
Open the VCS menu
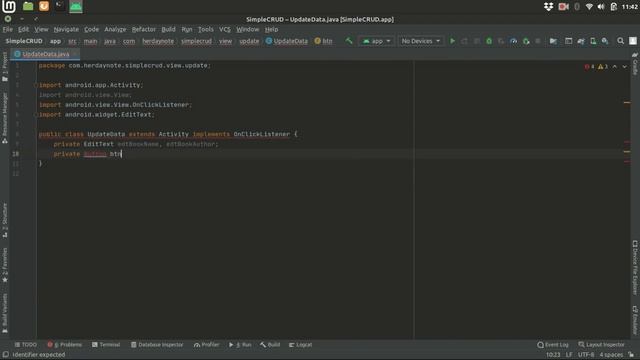coord(224,29)
